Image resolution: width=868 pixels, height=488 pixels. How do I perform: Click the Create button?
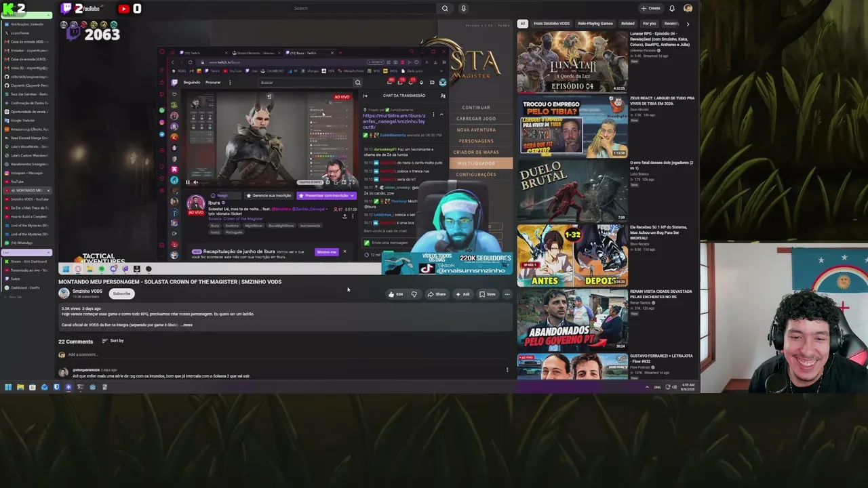(650, 8)
